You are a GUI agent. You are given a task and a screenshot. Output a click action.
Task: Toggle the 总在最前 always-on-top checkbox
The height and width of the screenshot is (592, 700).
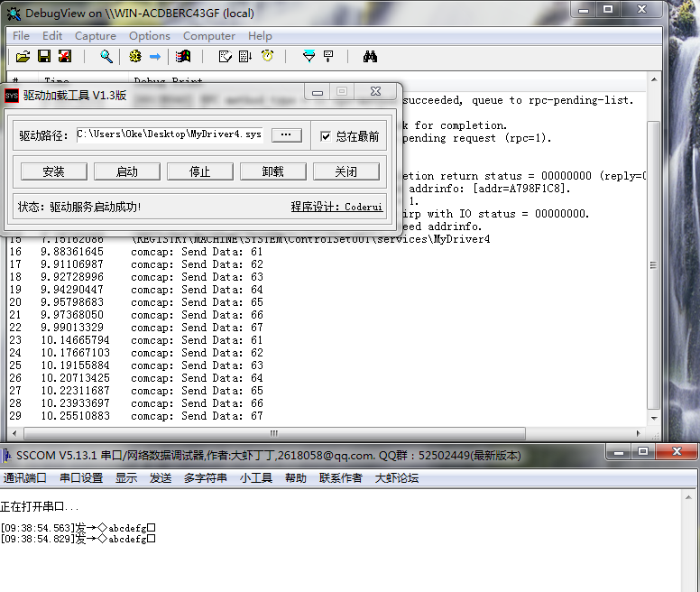326,136
